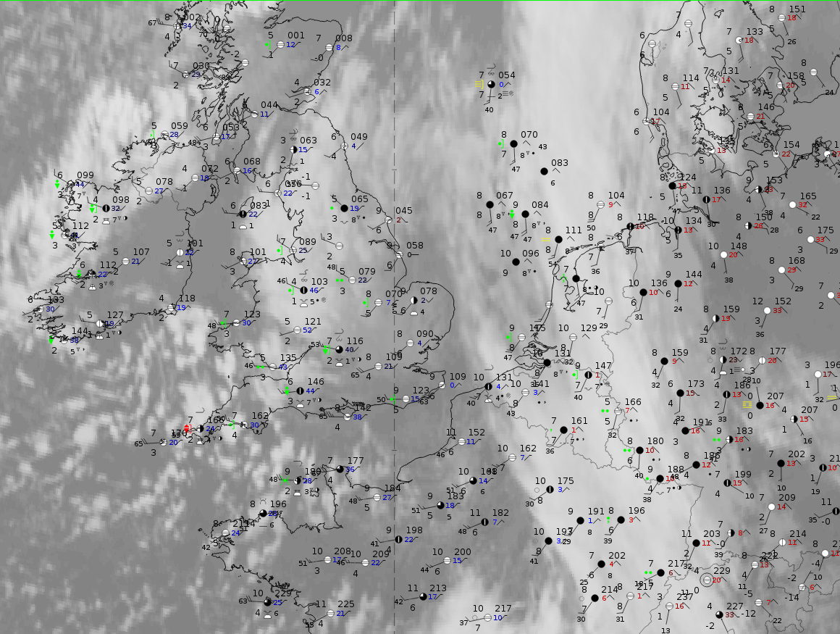This screenshot has width=840, height=634.
Task: Click the station circle labeled 008
Action: pos(327,48)
